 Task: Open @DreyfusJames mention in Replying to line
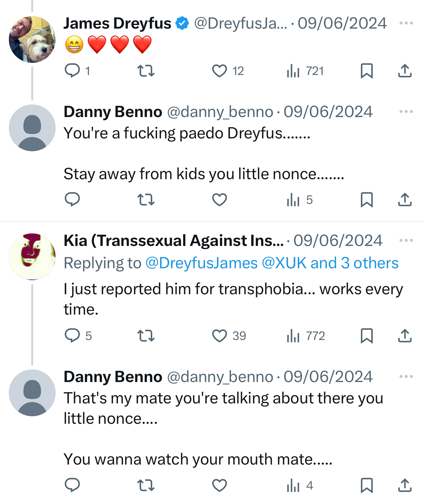[201, 263]
